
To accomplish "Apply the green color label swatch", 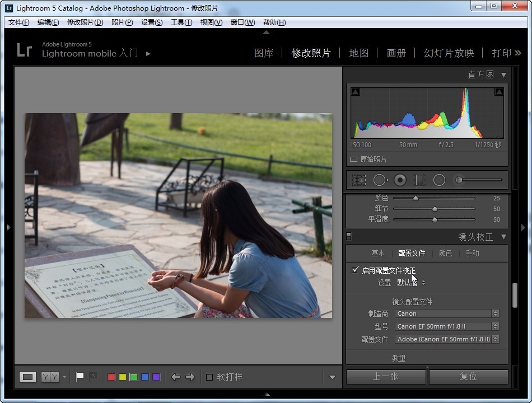I will [134, 377].
